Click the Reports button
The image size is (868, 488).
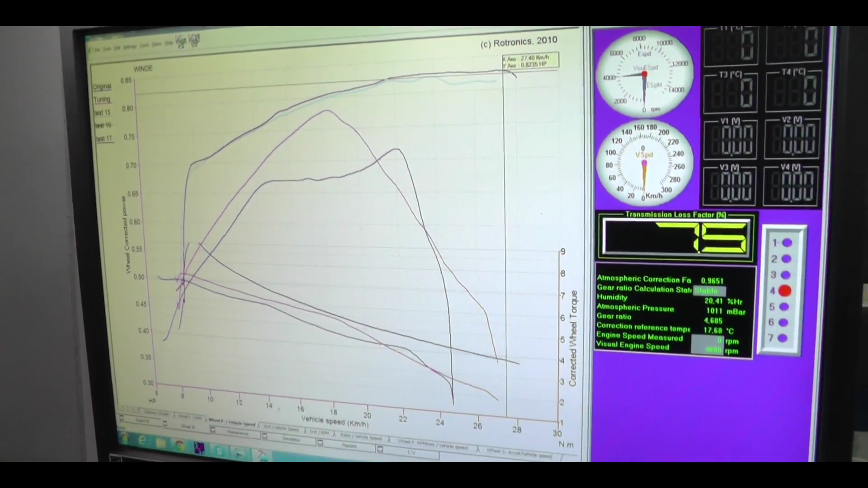coord(349,446)
